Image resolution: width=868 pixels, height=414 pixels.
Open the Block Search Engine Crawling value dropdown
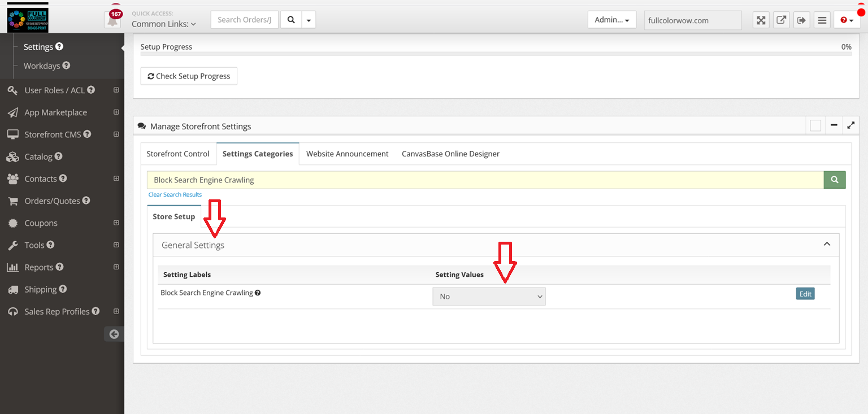click(489, 297)
